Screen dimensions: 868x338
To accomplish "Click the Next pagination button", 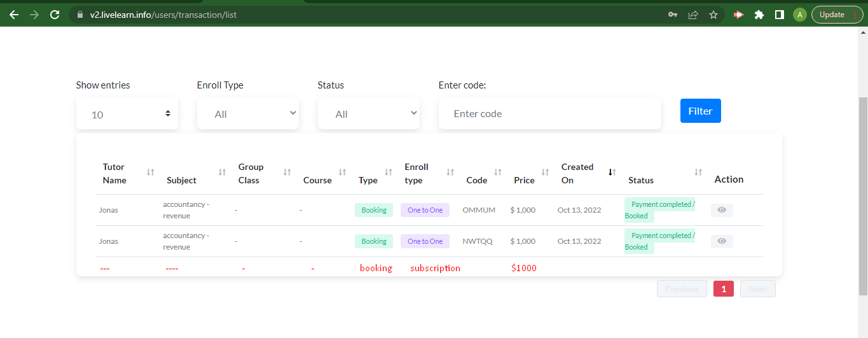I will coord(758,289).
